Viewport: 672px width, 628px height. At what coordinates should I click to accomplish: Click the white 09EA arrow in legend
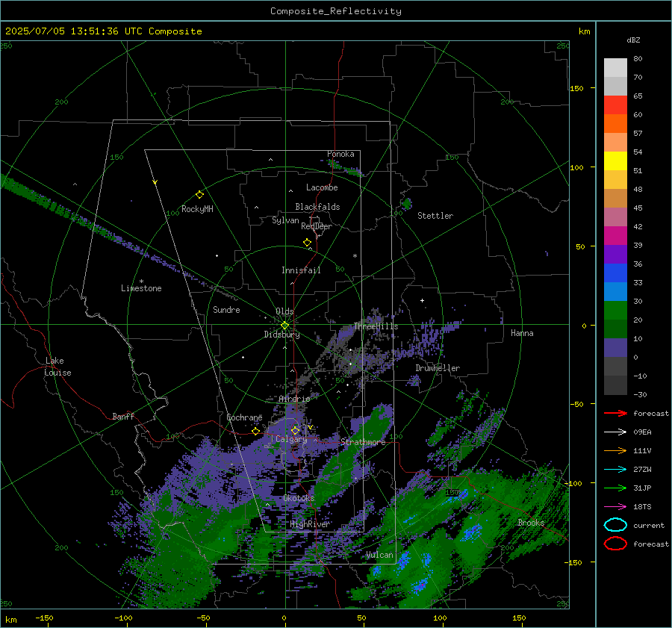click(x=615, y=432)
